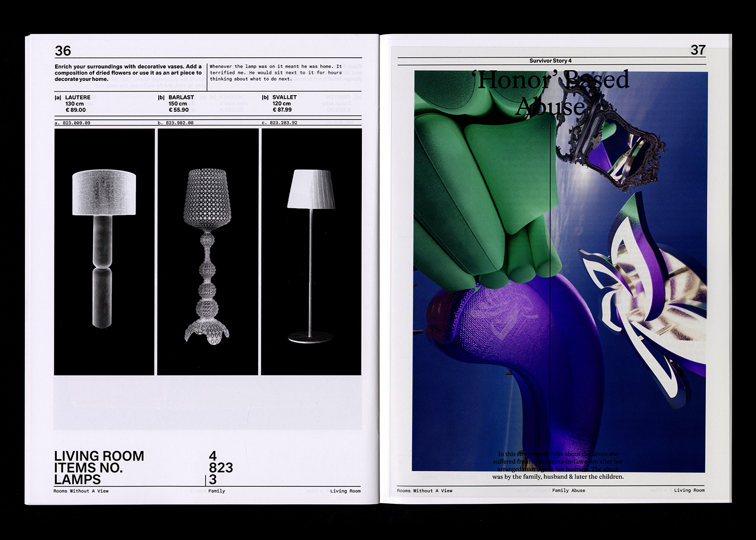Click the large number 3 below 823

[x=213, y=480]
